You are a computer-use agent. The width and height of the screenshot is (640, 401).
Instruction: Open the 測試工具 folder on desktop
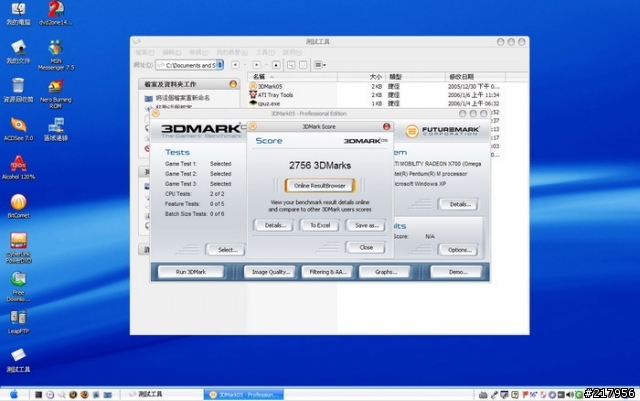click(x=18, y=361)
